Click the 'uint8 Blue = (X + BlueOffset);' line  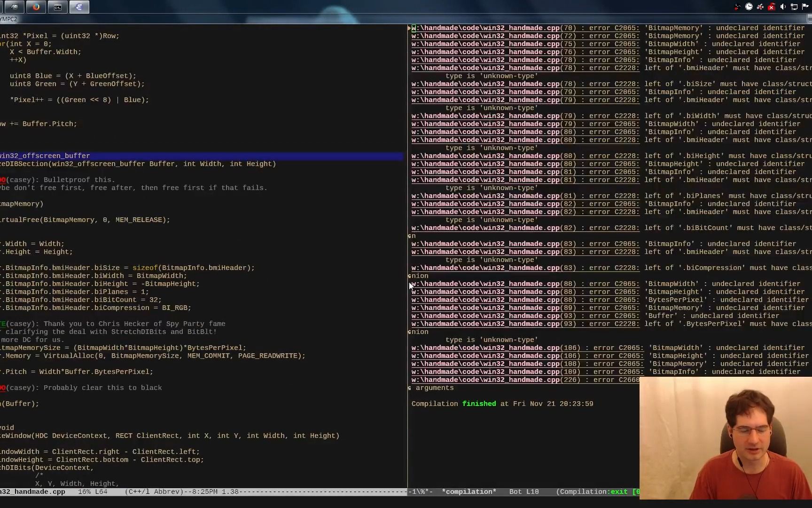click(73, 76)
